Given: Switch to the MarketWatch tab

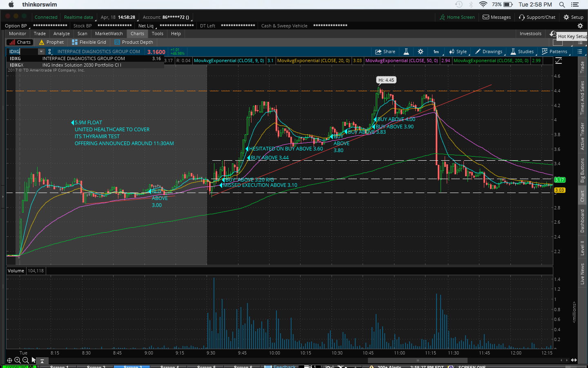Looking at the screenshot, I should pos(109,34).
